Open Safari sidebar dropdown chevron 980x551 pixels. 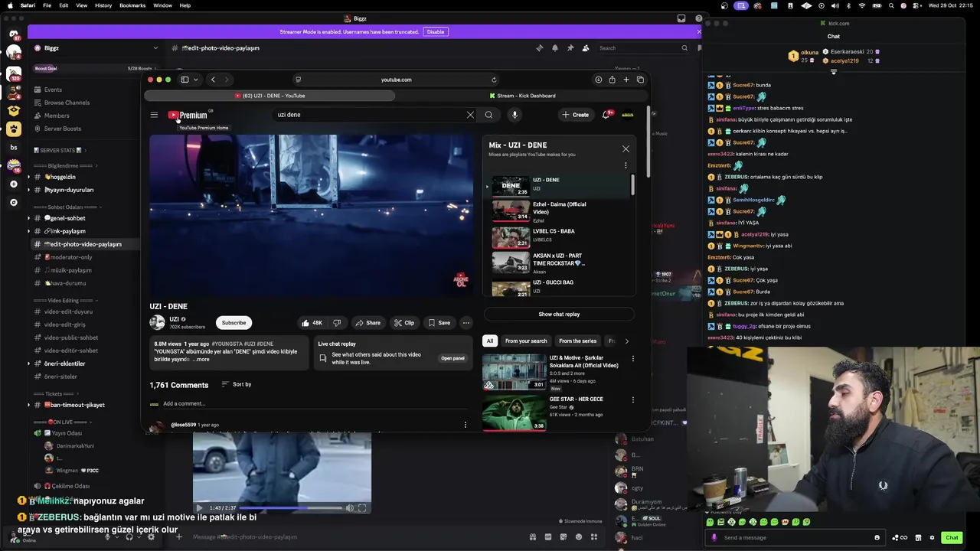195,80
